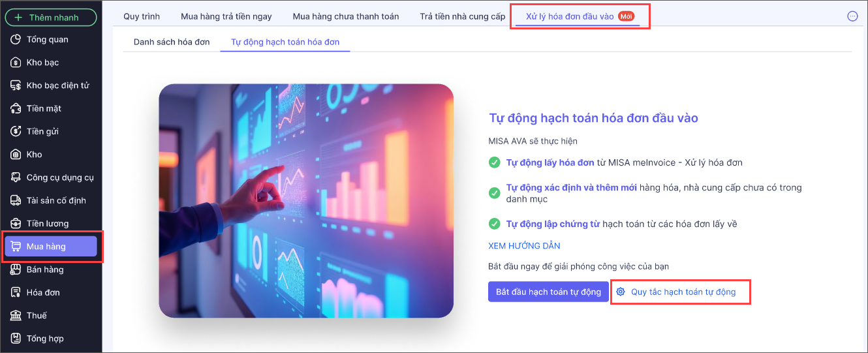Open Tổng quan in the sidebar
This screenshot has height=353, width=868.
point(51,40)
